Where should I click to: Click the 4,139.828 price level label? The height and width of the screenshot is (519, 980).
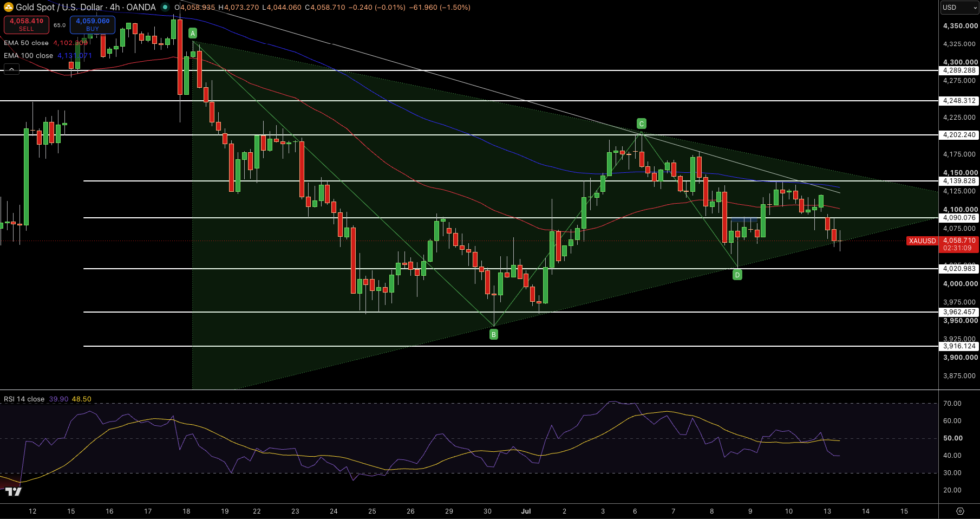pyautogui.click(x=959, y=181)
